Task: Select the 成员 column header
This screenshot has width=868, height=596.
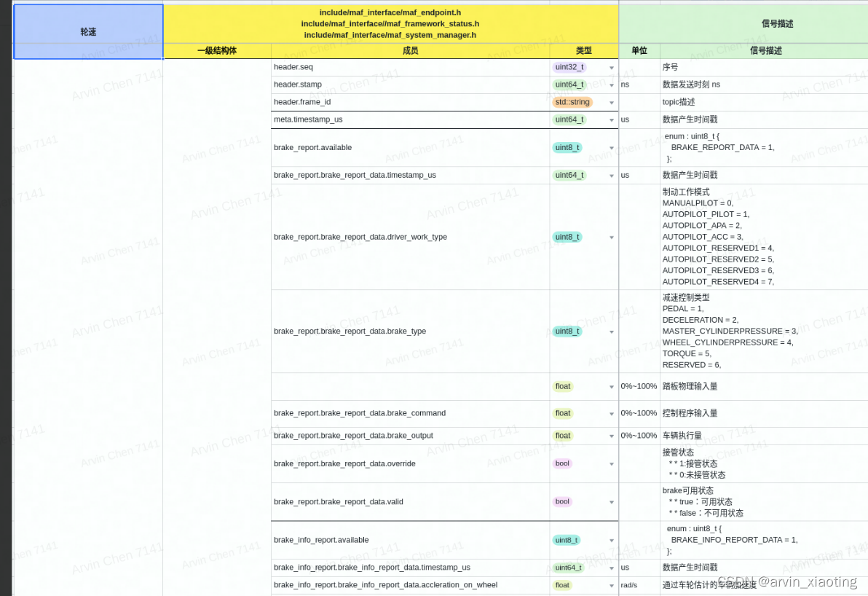Action: click(x=410, y=50)
